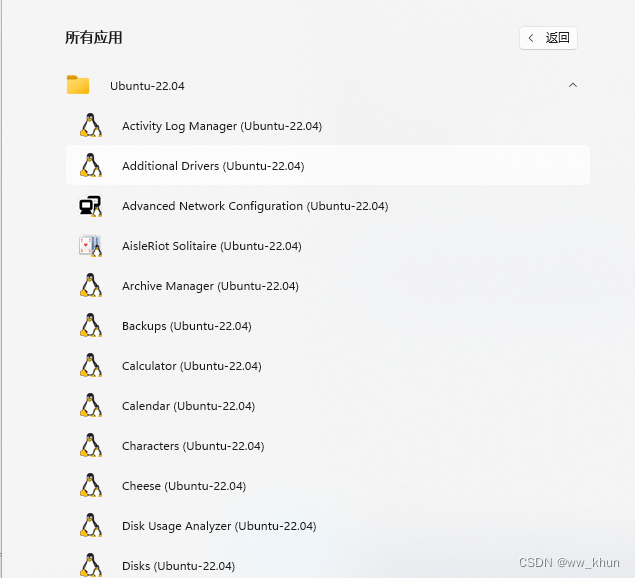635x578 pixels.
Task: Click the Additional Drivers penguin icon
Action: coord(91,165)
